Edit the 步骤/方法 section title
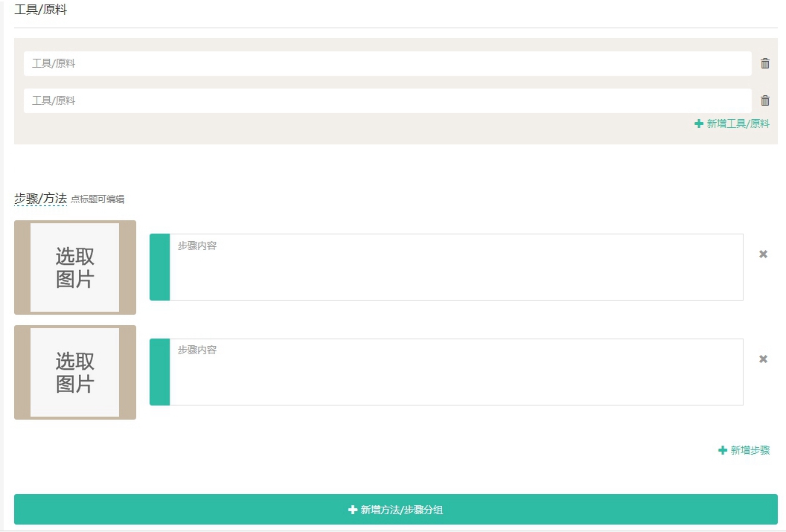This screenshot has width=786, height=532. pos(40,199)
